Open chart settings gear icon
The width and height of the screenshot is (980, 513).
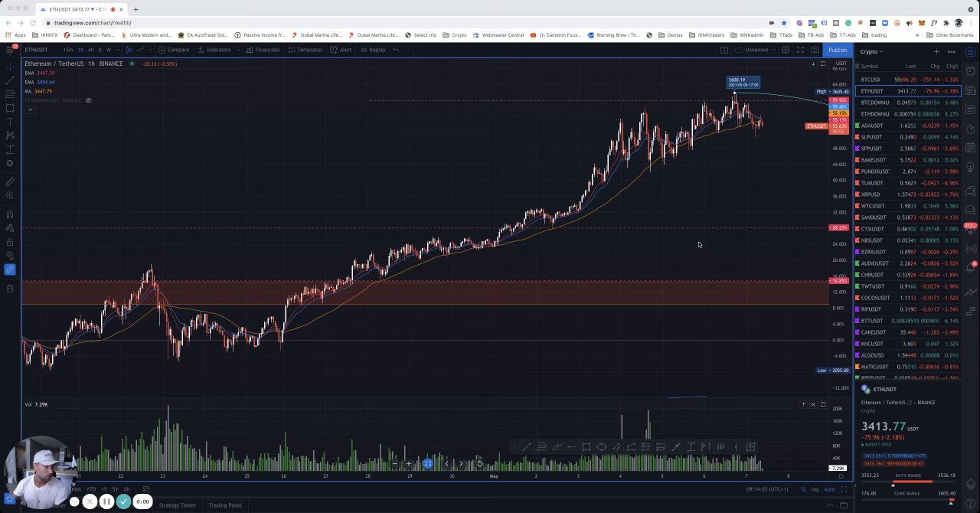click(786, 50)
